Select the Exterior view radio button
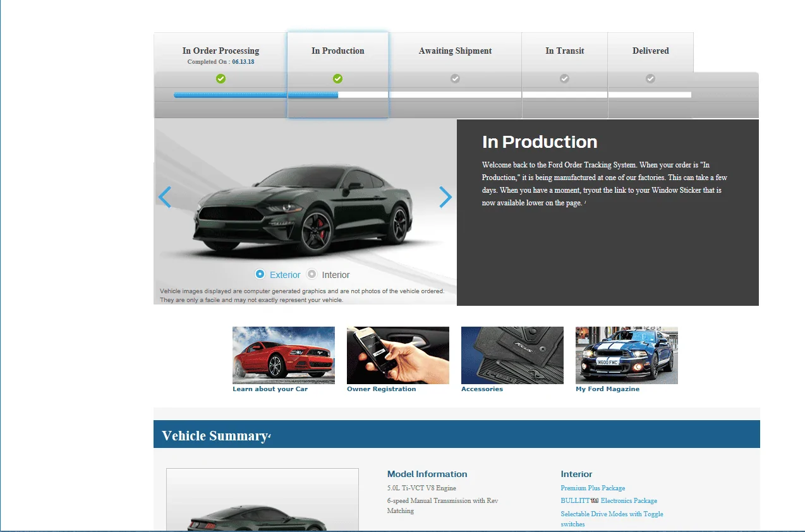This screenshot has width=805, height=532. [260, 274]
